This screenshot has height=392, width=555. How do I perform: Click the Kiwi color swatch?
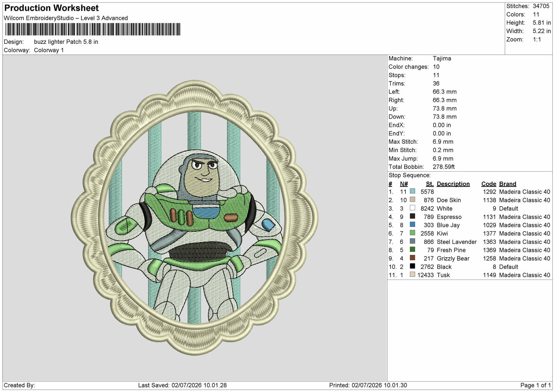413,233
